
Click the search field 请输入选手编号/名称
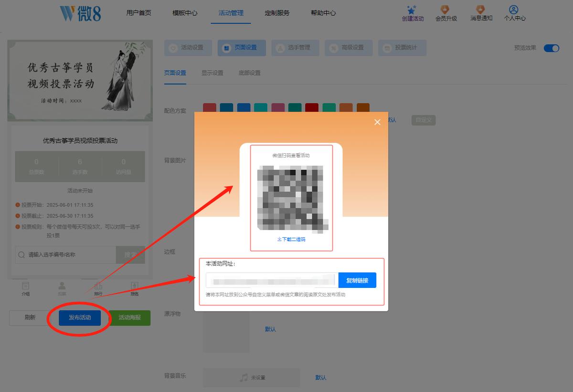pos(65,255)
